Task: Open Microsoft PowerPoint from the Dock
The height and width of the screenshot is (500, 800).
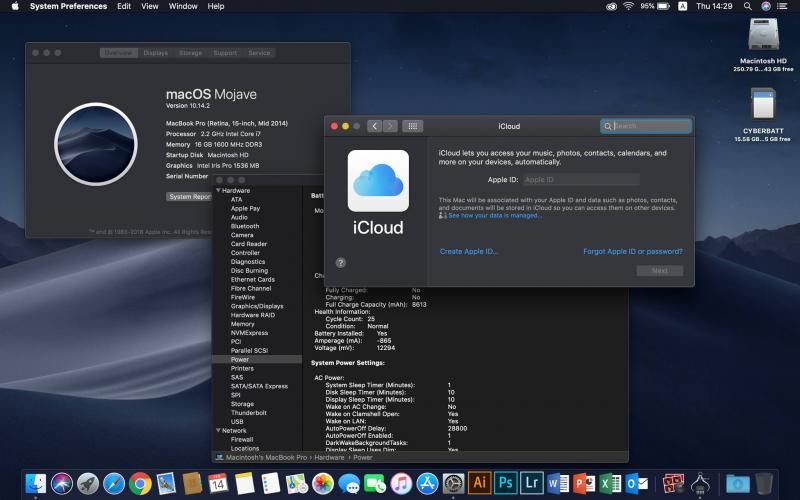Action: pyautogui.click(x=584, y=484)
